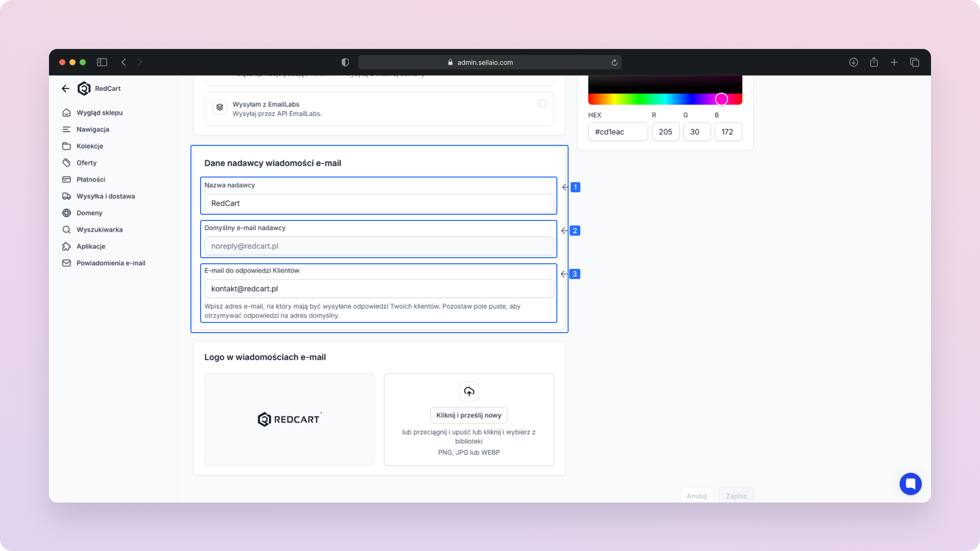
Task: Show the tab overview icon
Action: point(915,62)
